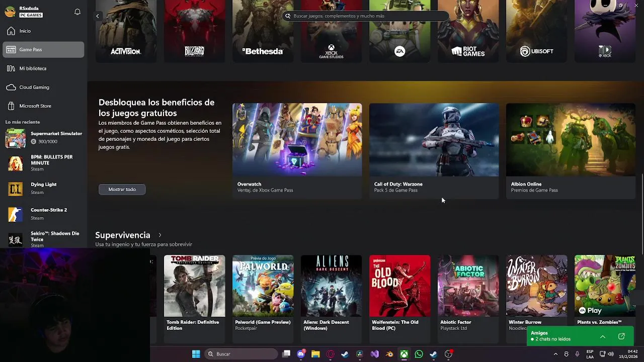The height and width of the screenshot is (362, 644).
Task: Open recent game Counter-Strike 2
Action: (43, 214)
